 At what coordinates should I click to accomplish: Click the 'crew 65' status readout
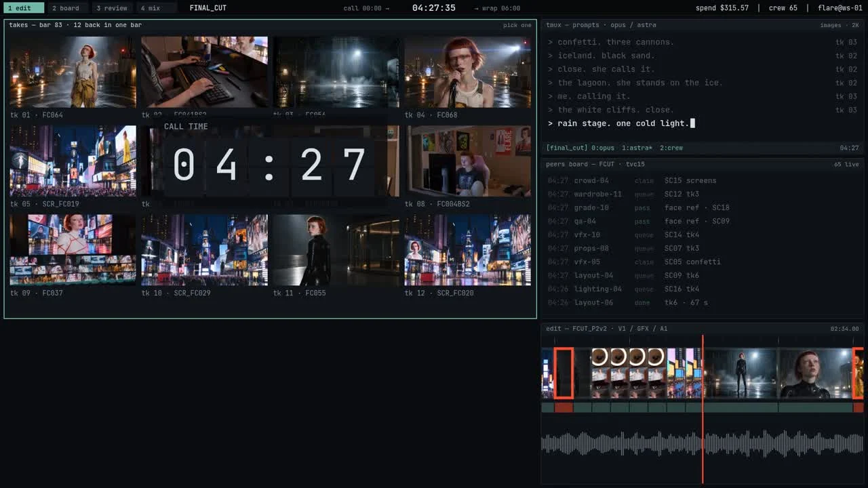783,8
